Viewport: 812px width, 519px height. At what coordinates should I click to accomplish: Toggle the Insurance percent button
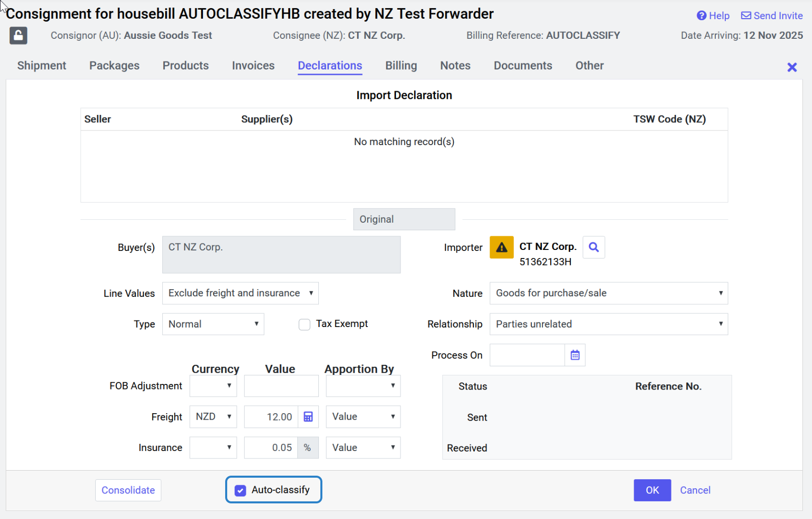click(307, 448)
